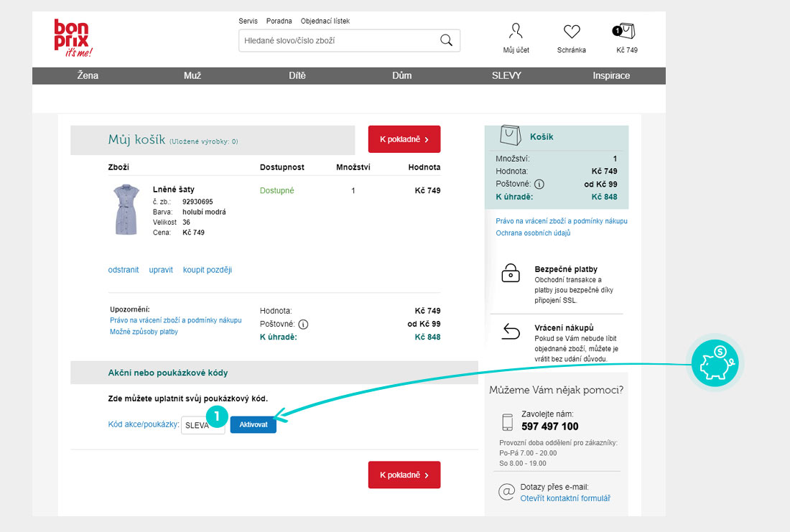
Task: Click the Kód akce/poukázky input field
Action: click(203, 425)
